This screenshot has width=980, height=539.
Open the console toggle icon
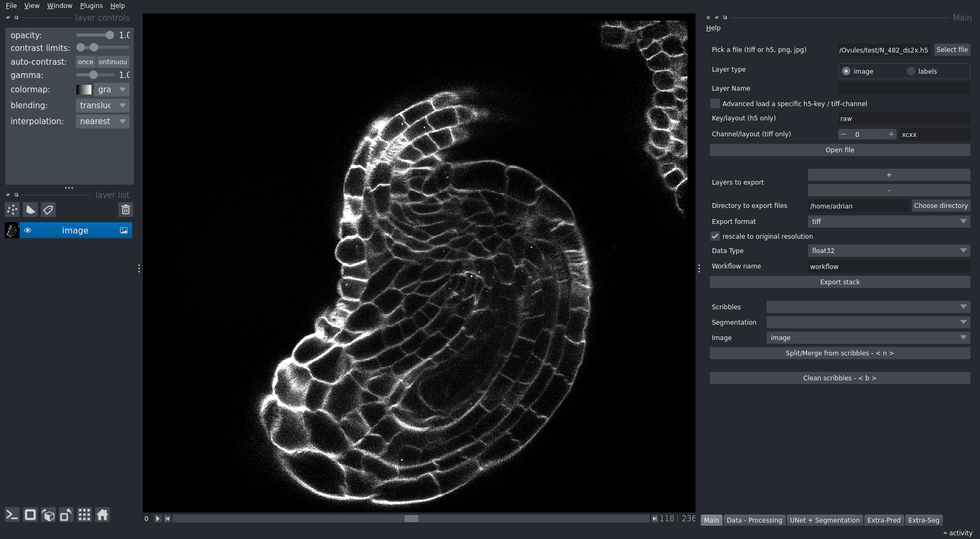(12, 515)
